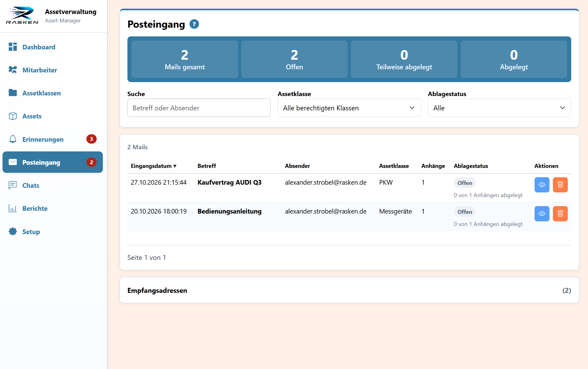Click date 27.10.2026 21:15:44
Viewport: 588px width, 369px height.
158,182
